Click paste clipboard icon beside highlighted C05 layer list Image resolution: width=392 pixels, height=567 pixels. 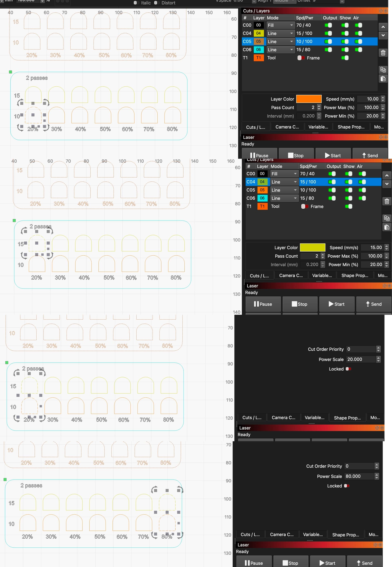[383, 79]
